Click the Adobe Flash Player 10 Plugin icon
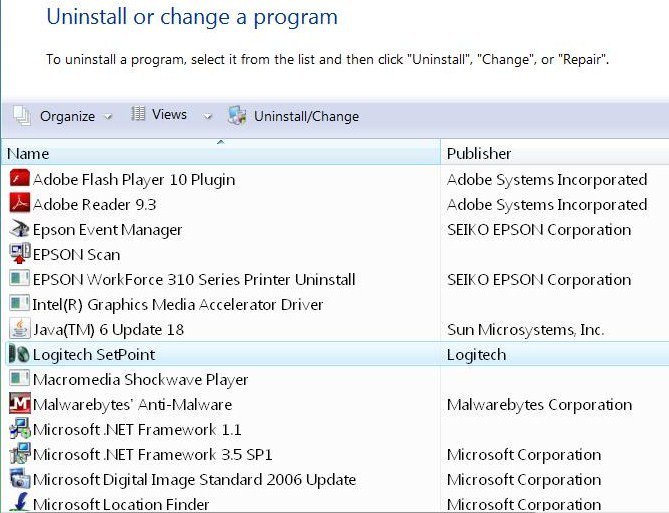Image resolution: width=669 pixels, height=513 pixels. point(20,179)
